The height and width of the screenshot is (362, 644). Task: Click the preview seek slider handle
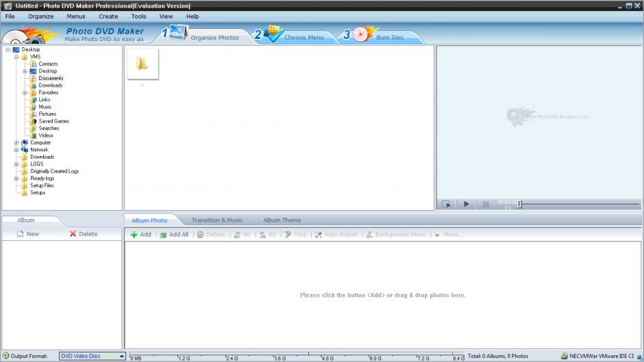click(x=519, y=204)
